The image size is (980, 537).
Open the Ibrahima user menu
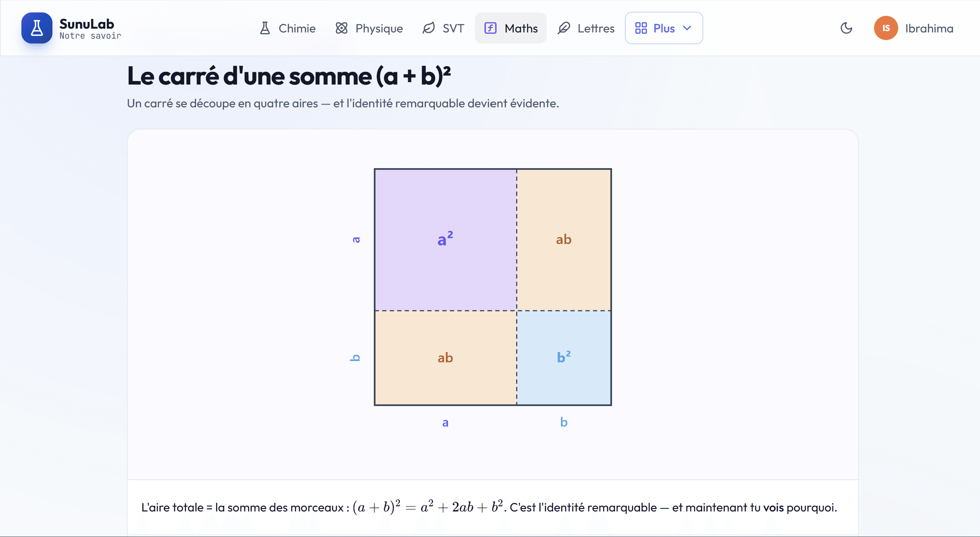pyautogui.click(x=913, y=28)
